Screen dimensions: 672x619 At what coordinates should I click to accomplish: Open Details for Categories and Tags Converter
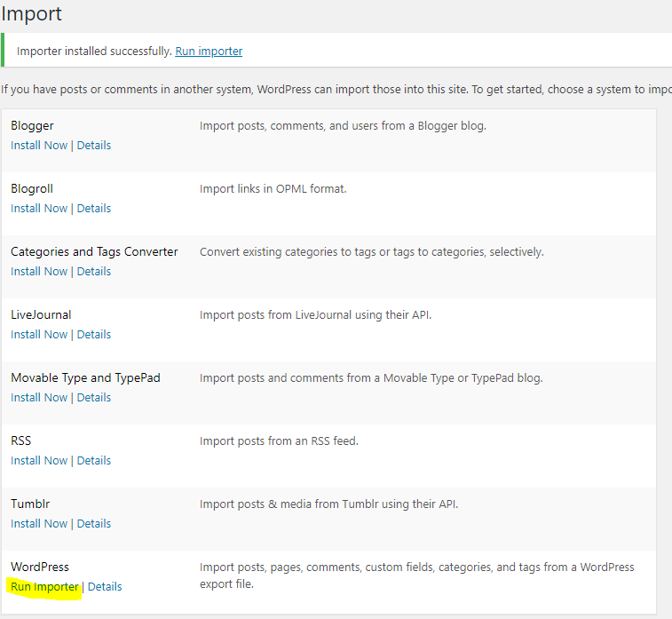tap(94, 272)
